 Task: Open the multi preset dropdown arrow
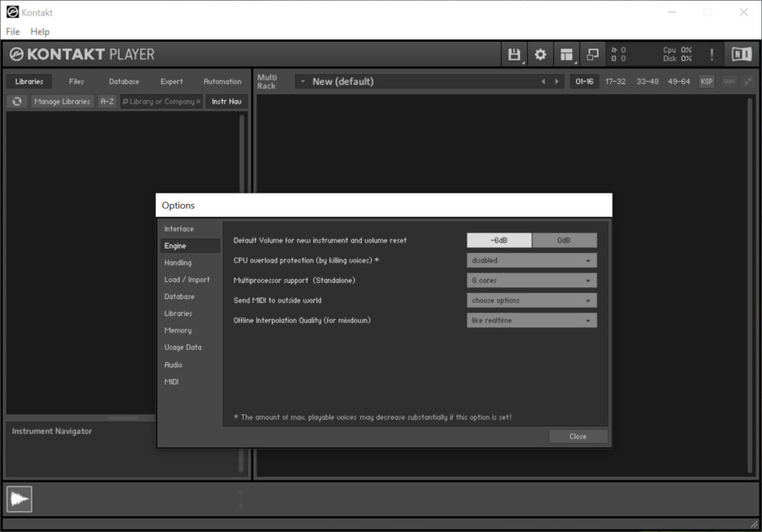coord(303,82)
